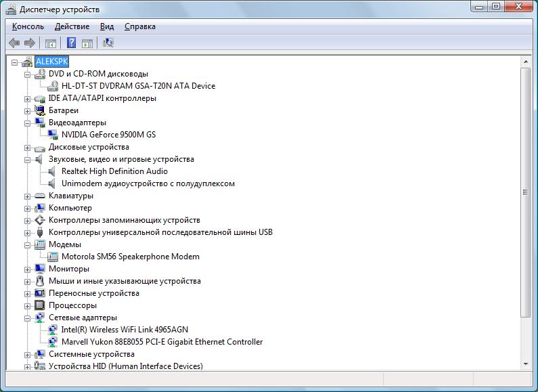Select the ALEKSPK root computer node
This screenshot has width=538, height=392.
51,62
